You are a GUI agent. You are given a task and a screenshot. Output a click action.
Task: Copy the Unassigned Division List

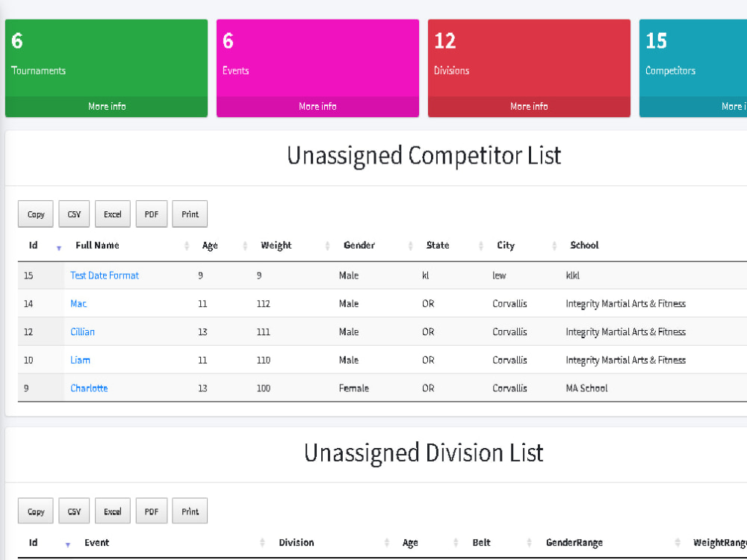pos(36,511)
